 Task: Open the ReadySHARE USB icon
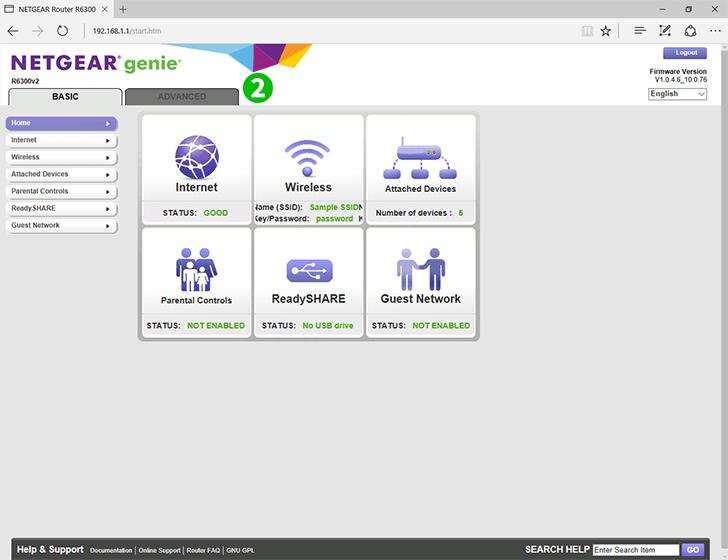pos(309,271)
